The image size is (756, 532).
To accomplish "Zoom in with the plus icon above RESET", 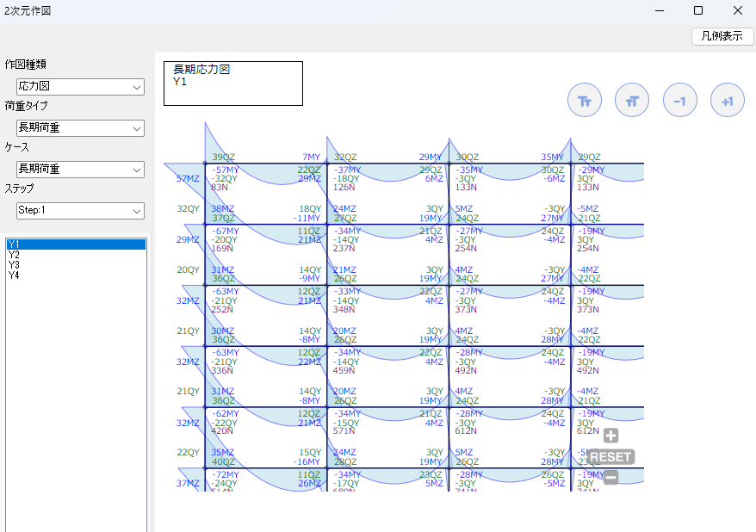I will point(610,436).
